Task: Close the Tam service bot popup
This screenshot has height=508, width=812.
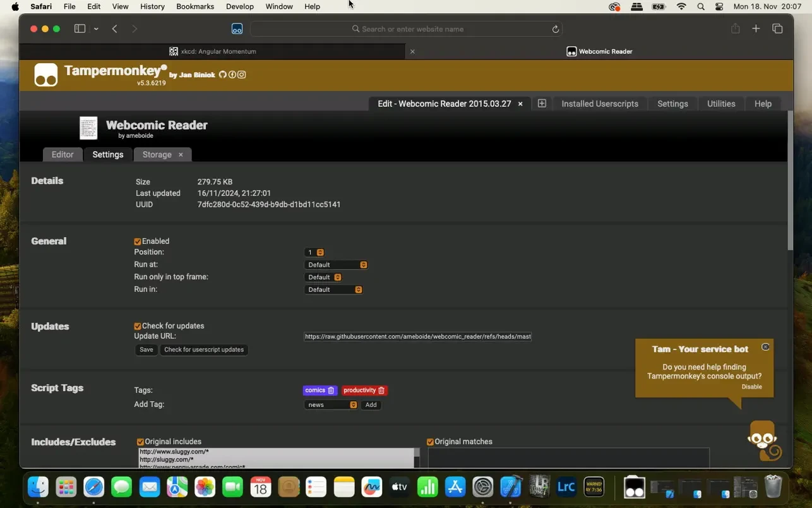Action: click(765, 347)
